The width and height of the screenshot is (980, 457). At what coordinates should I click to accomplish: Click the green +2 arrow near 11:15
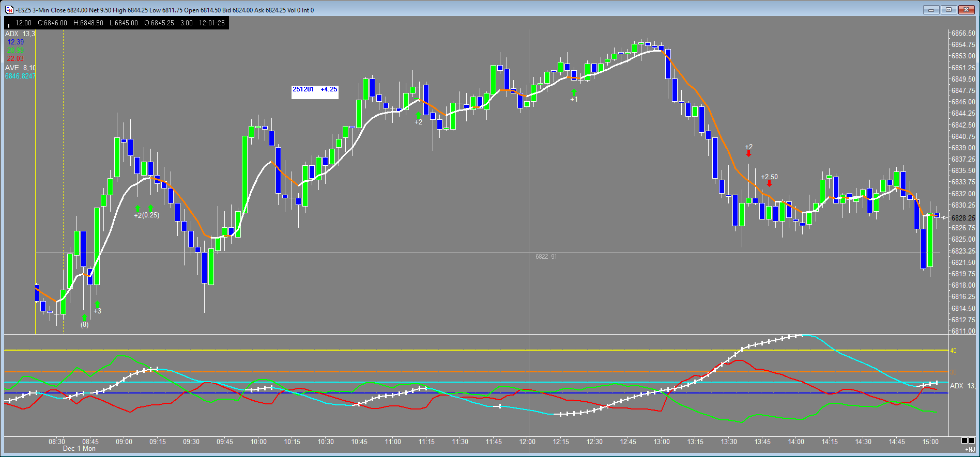click(x=418, y=115)
